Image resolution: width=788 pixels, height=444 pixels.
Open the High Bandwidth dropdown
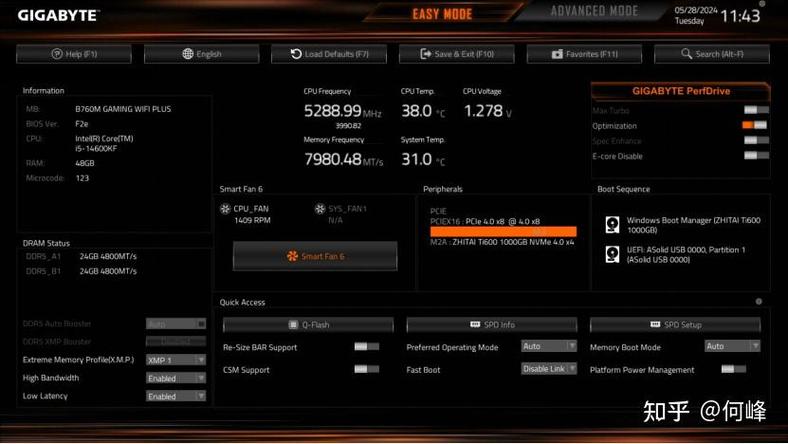coord(176,378)
